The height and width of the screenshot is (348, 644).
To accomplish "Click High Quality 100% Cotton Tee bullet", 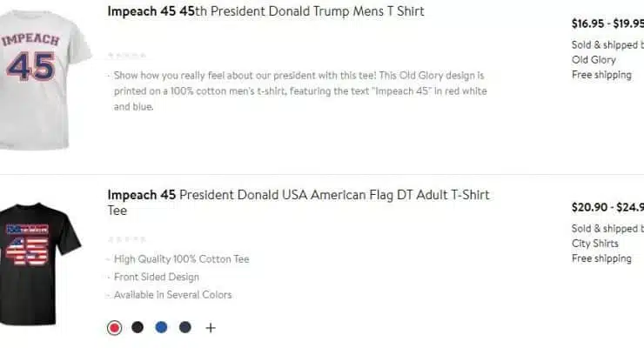I will [x=182, y=259].
